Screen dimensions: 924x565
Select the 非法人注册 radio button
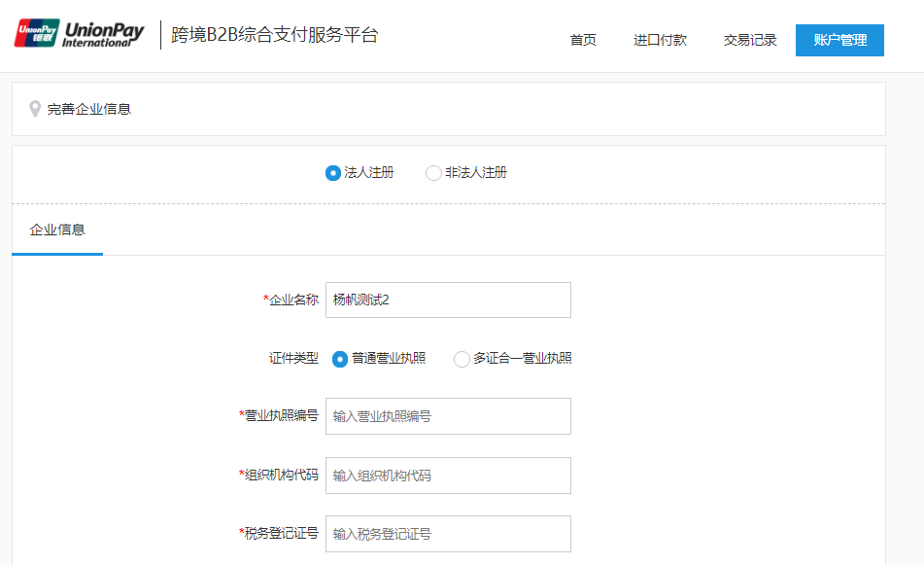(433, 173)
